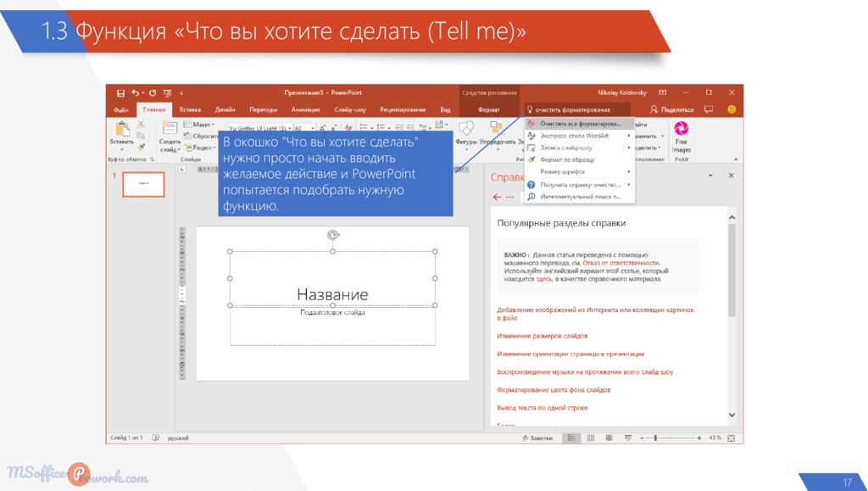Select slide 1 thumbnail
868x491 pixels.
coord(143,184)
